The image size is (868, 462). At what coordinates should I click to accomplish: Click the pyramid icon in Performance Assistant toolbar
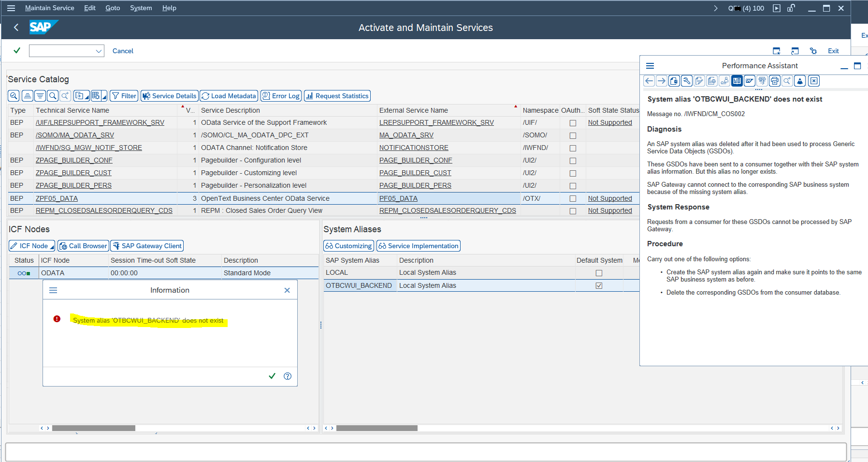click(x=800, y=81)
